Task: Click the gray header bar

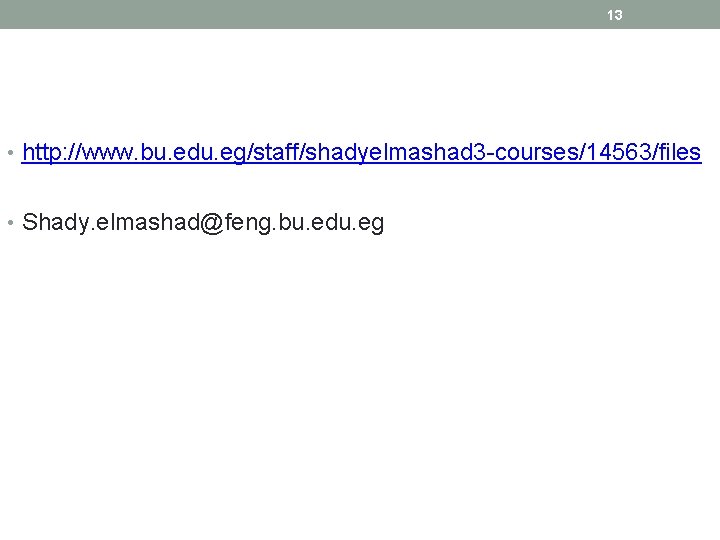Action: (x=360, y=14)
